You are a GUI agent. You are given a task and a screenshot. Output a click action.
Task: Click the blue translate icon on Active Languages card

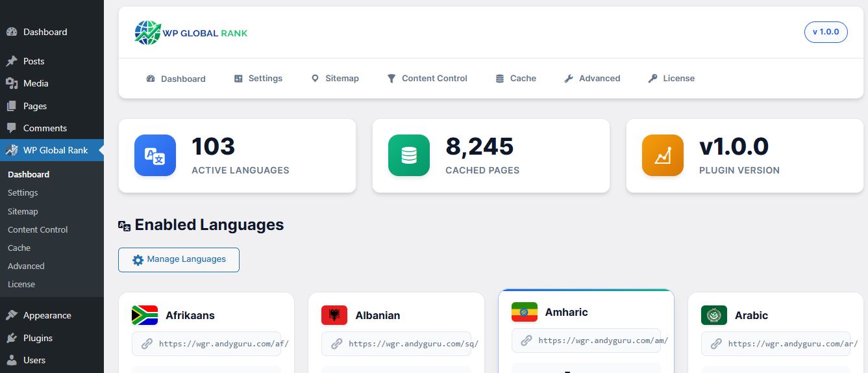pos(155,155)
